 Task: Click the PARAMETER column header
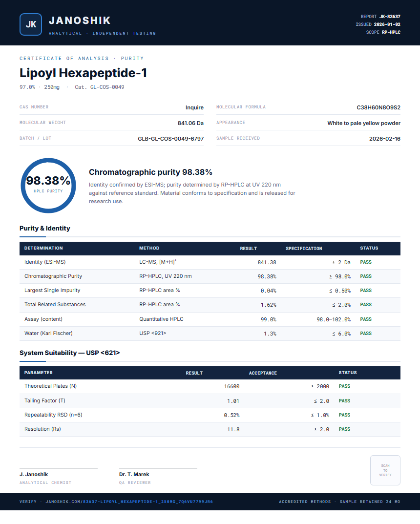[x=39, y=372]
